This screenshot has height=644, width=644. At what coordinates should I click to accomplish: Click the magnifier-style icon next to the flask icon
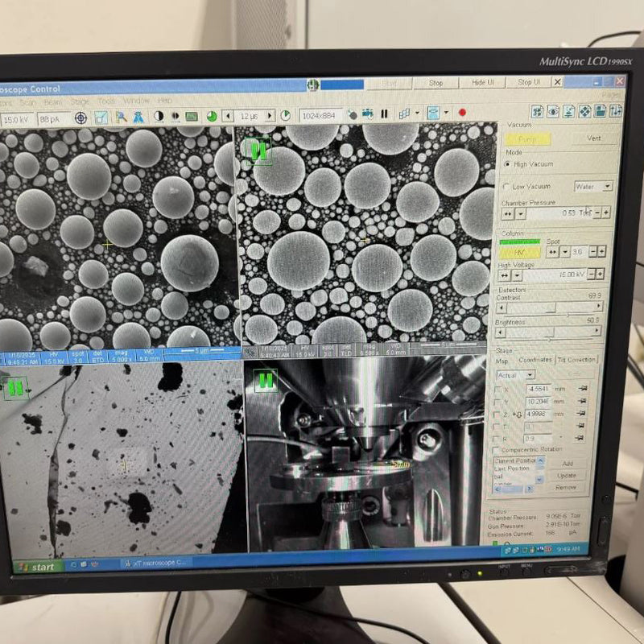tap(121, 117)
